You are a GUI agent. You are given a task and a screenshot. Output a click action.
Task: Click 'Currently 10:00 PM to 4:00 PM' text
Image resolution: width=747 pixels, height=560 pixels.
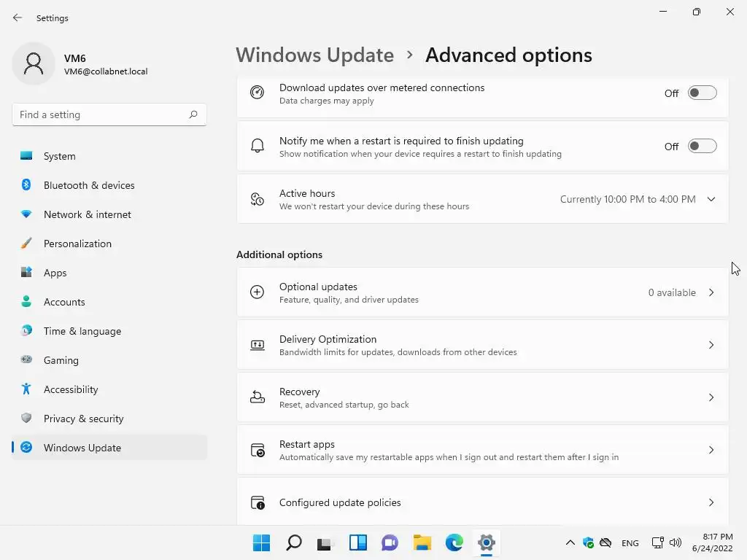[x=627, y=199]
